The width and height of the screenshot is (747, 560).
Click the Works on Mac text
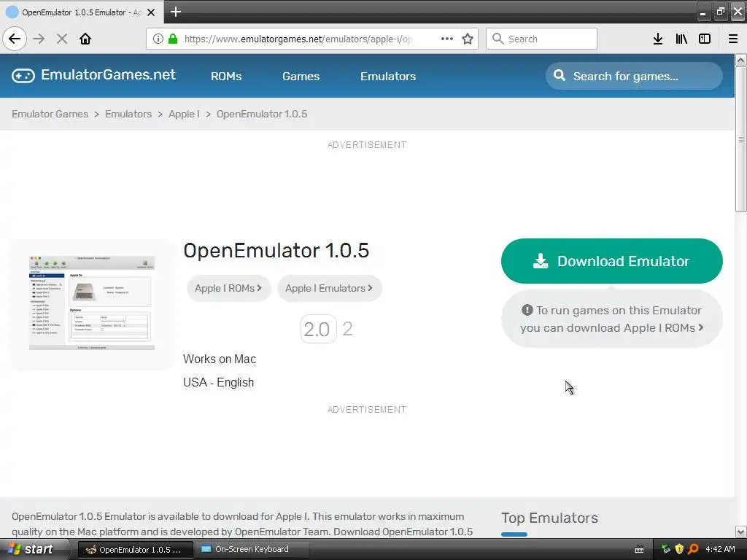click(219, 359)
